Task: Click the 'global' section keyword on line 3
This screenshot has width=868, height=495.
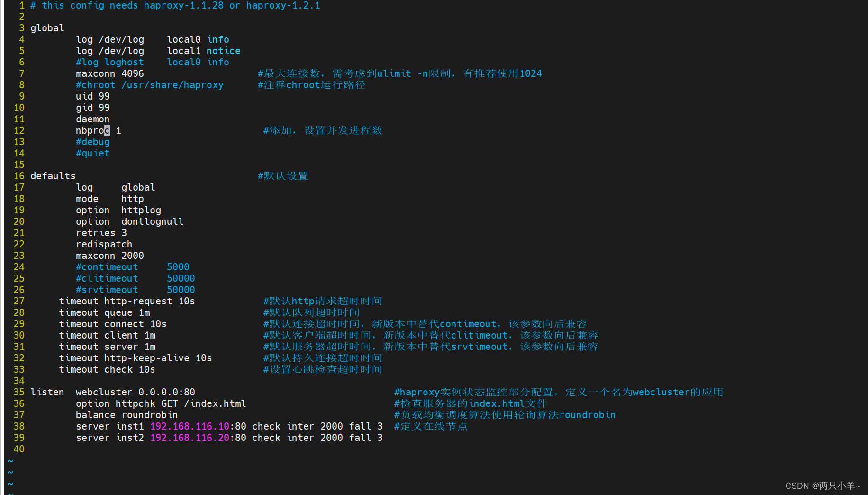Action: [47, 28]
